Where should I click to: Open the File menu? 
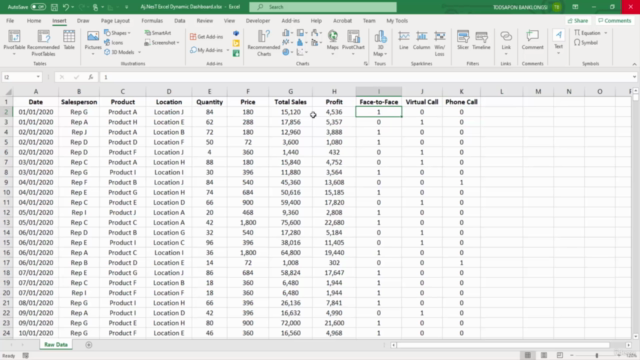pyautogui.click(x=10, y=20)
